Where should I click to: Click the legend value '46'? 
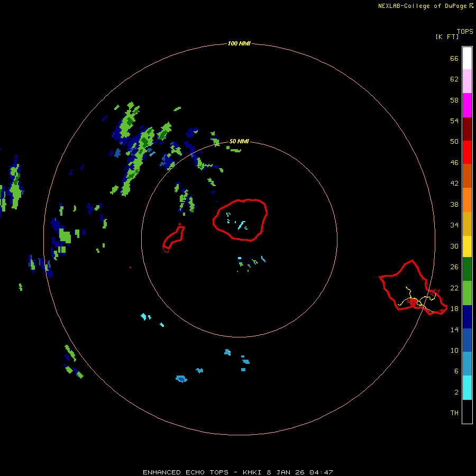(454, 163)
